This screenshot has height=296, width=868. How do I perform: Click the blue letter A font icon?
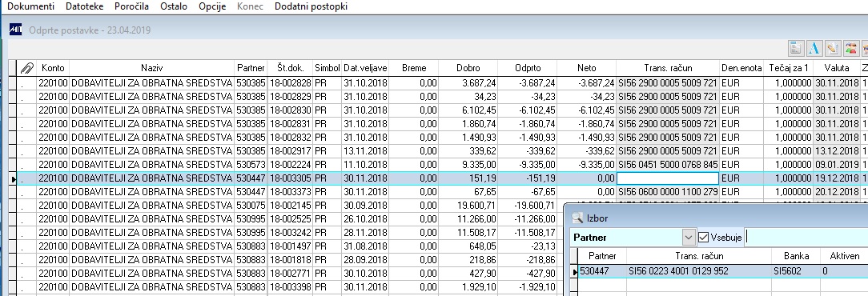814,48
